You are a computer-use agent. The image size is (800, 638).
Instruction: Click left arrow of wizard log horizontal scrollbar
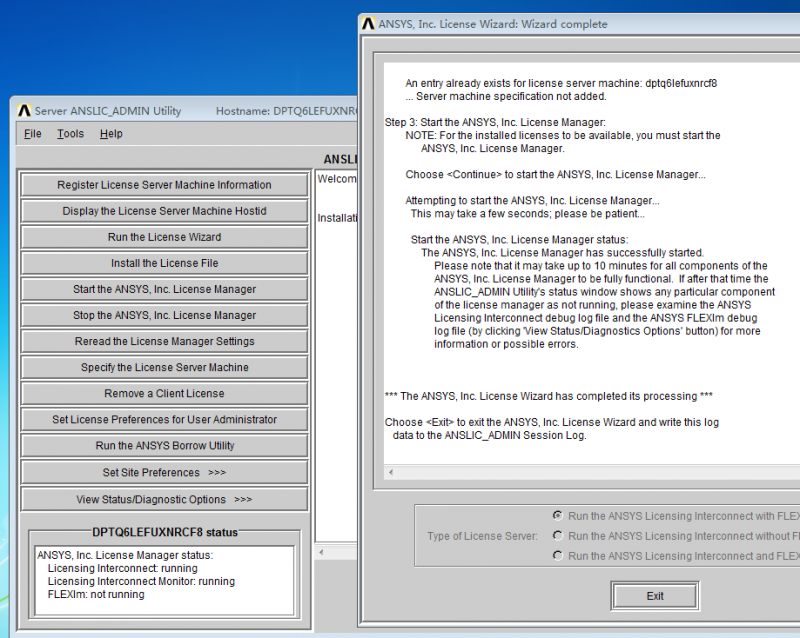pyautogui.click(x=391, y=472)
